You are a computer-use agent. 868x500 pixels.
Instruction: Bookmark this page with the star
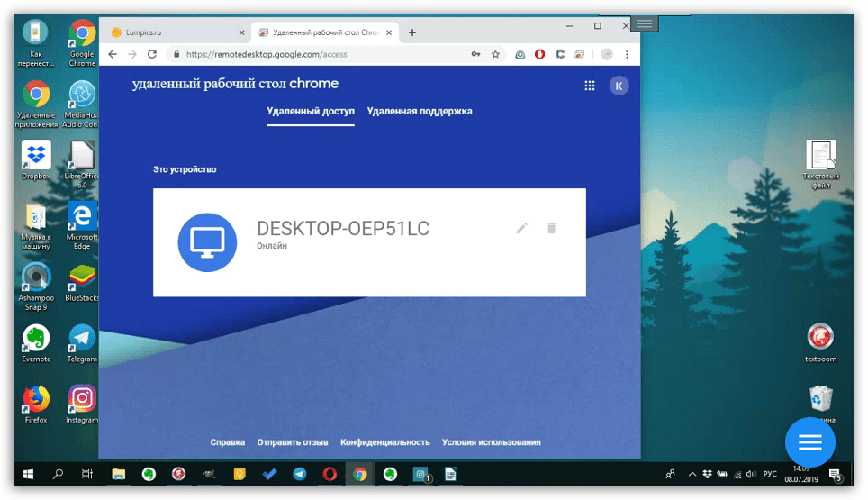click(x=495, y=54)
